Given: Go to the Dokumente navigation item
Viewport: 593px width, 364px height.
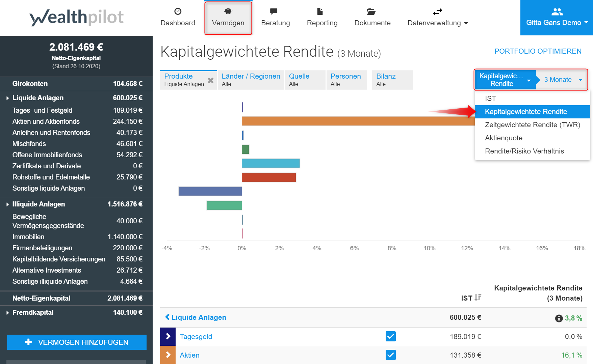Looking at the screenshot, I should [372, 18].
